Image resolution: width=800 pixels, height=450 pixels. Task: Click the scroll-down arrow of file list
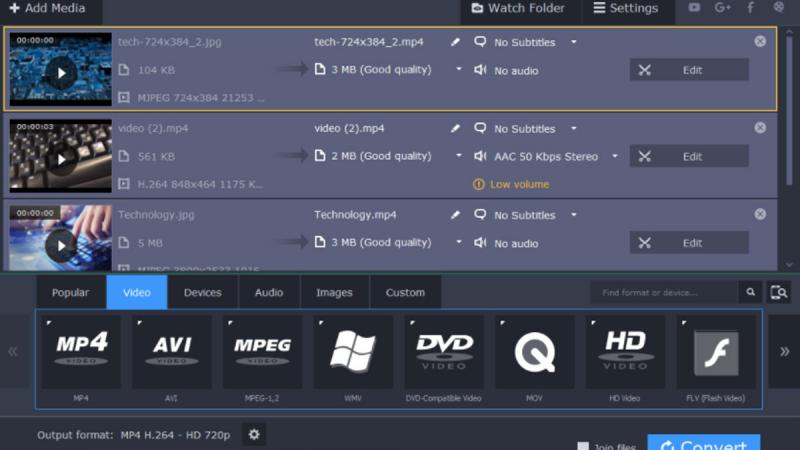tap(789, 264)
